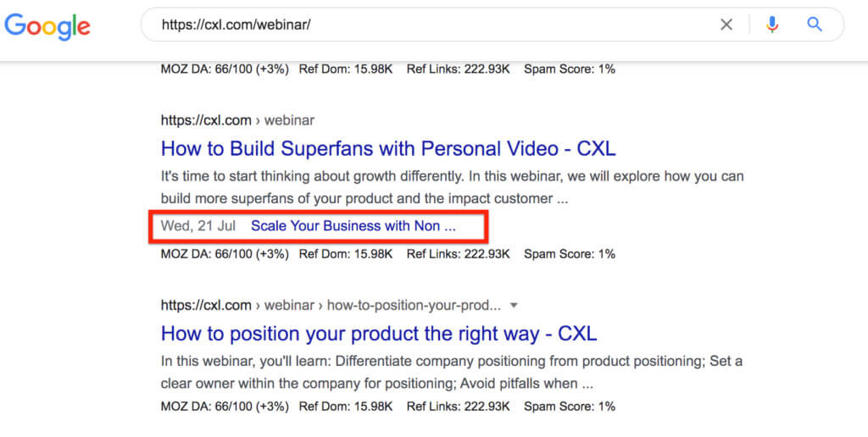868x437 pixels.
Task: Click Ref Links: 222.93K under positioning result
Action: (x=458, y=407)
